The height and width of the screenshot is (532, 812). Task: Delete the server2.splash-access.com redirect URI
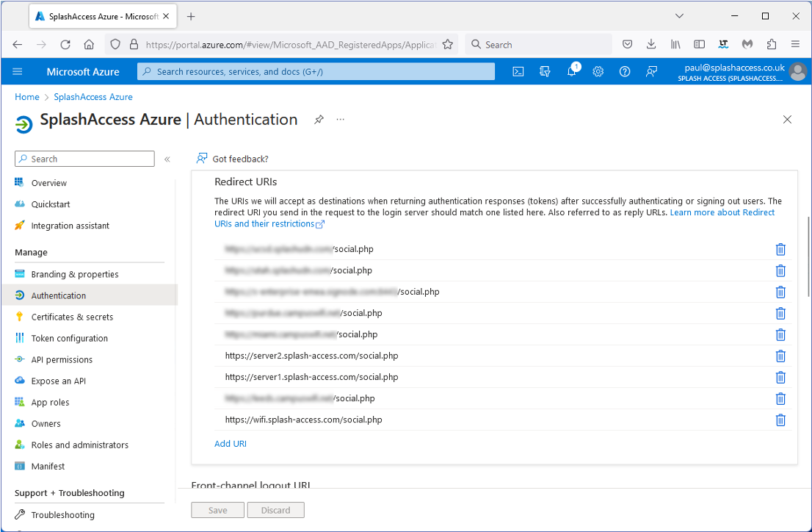(780, 356)
